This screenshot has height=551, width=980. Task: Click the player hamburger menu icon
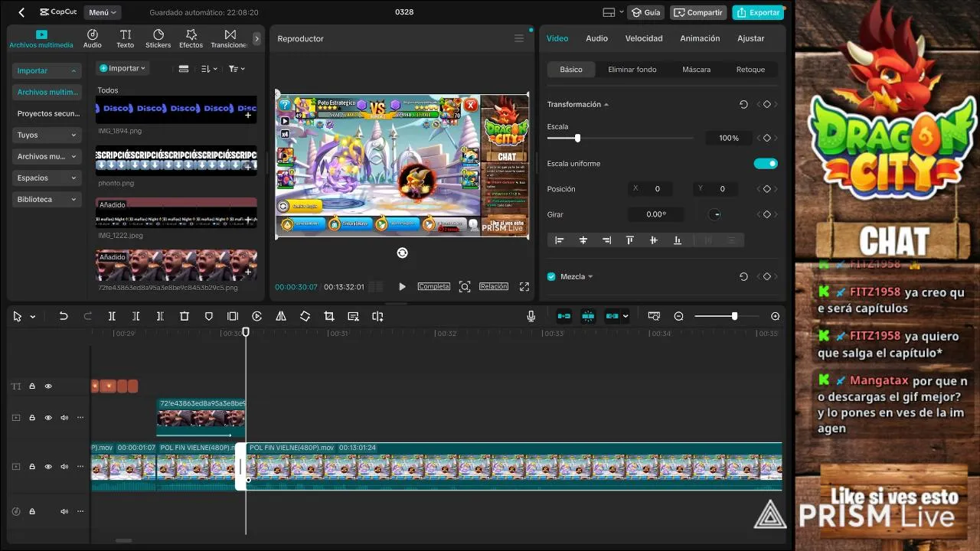[519, 38]
